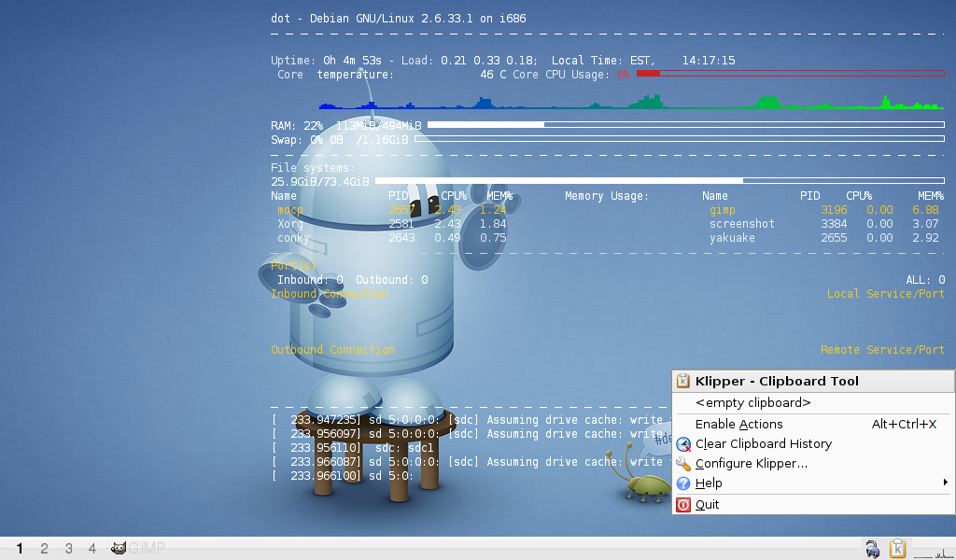Expand the Help submenu in Klipper menu
This screenshot has height=560, width=956.
click(x=813, y=483)
